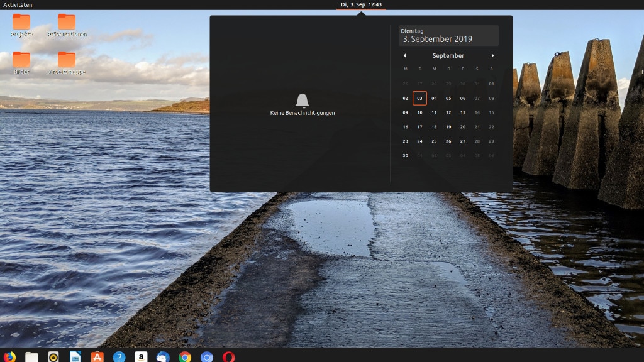
Task: Click the clock in the top bar
Action: click(x=360, y=4)
